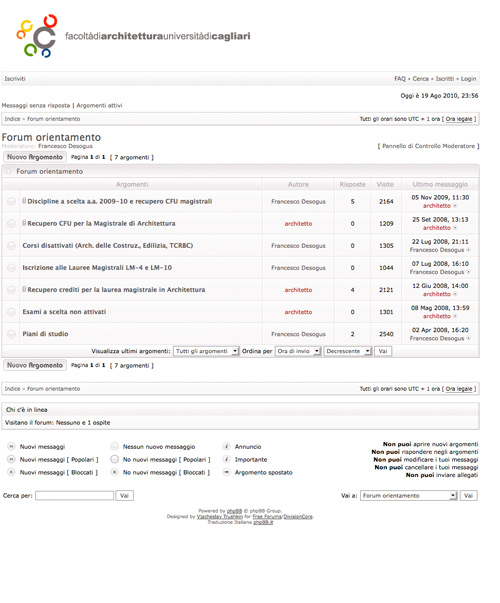Screen dimensions: 500x603
Task: Open topic Corsi disattivati (Arch. delle Costruz.)
Action: 108,245
